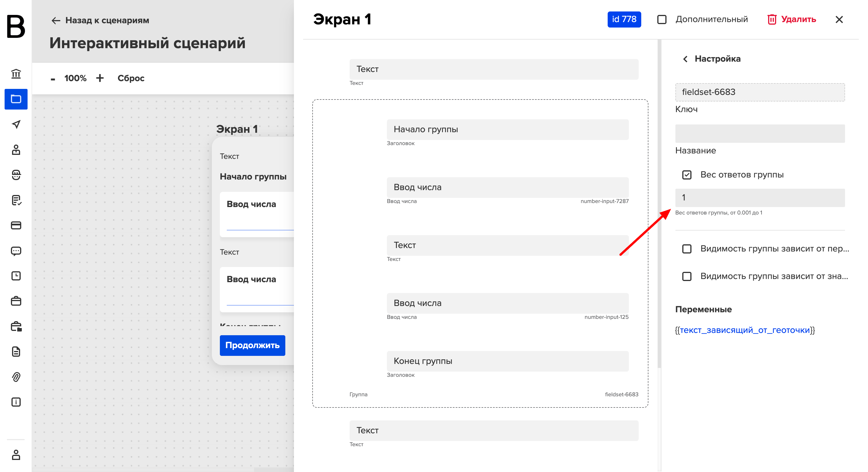Click the Удалить button
Viewport: 868px width, 472px height.
click(x=792, y=19)
